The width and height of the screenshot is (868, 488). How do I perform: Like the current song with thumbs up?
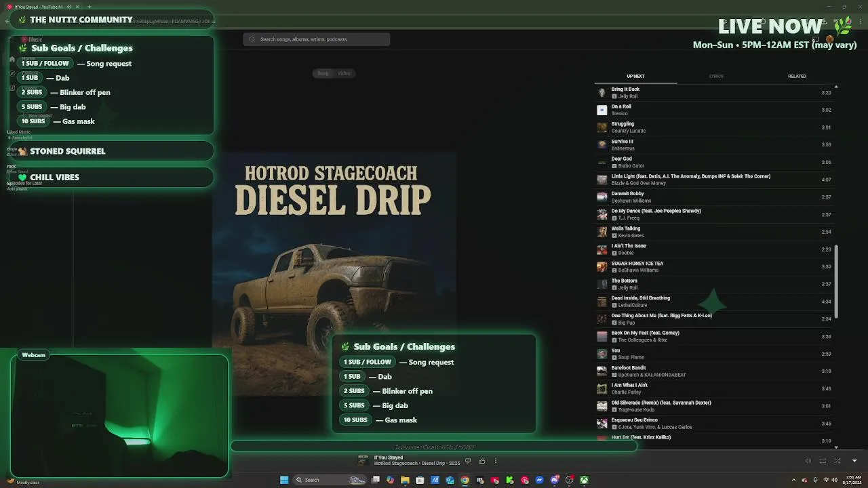tap(482, 461)
